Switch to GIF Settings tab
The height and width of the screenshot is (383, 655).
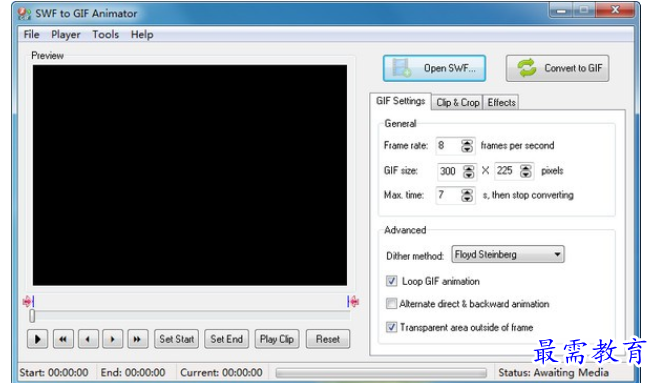[401, 101]
